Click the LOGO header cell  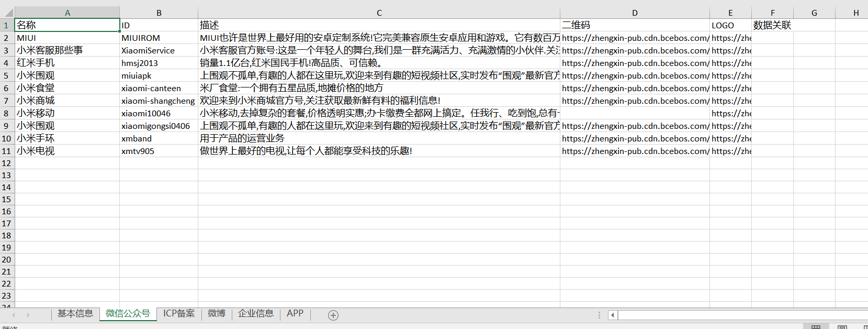(730, 25)
